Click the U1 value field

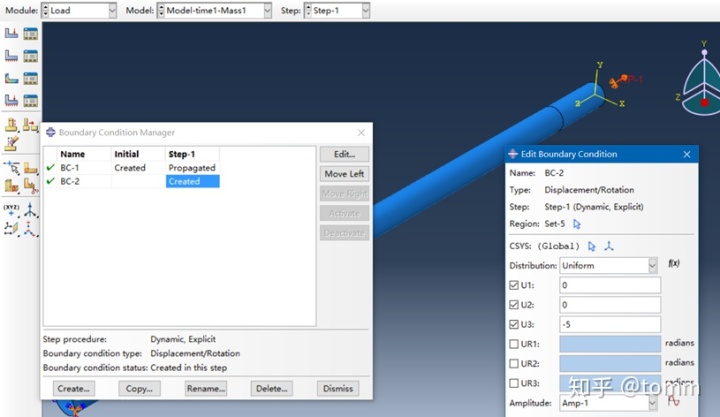pyautogui.click(x=610, y=285)
